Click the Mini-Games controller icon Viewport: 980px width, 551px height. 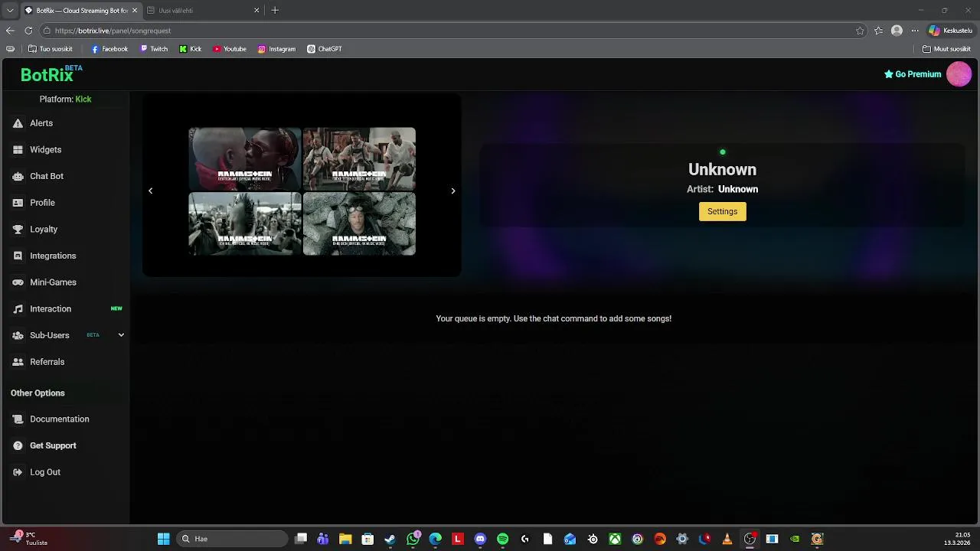(x=18, y=282)
